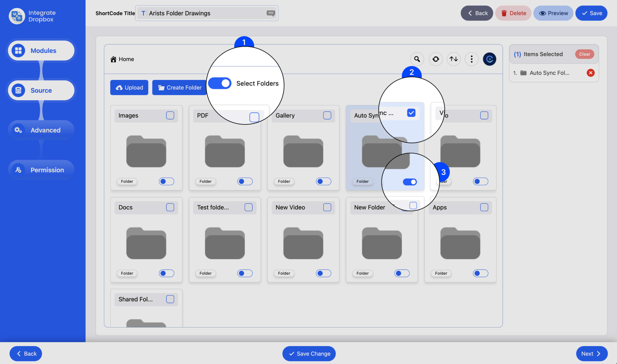The width and height of the screenshot is (617, 364).
Task: Click the Integrate Dropbox logo
Action: [x=17, y=16]
